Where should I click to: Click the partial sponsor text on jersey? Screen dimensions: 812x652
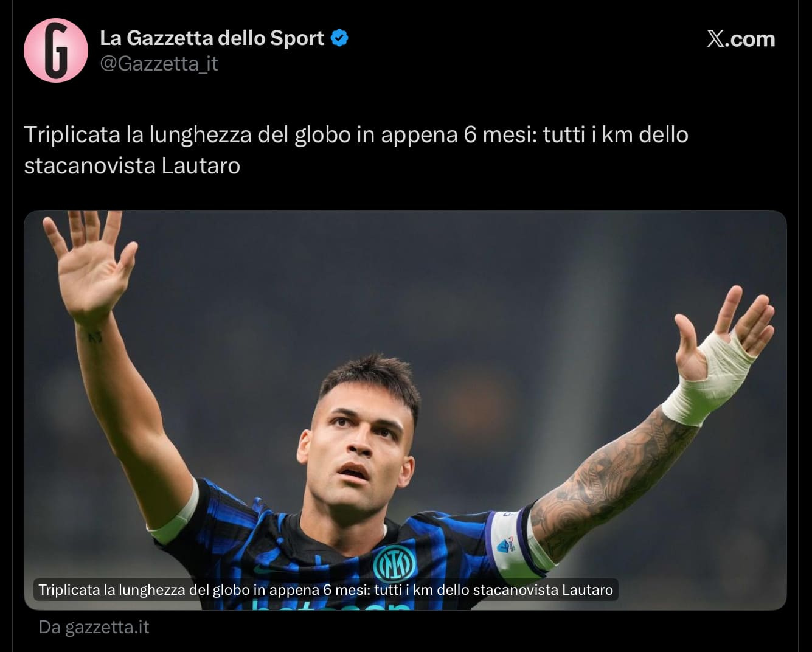pyautogui.click(x=331, y=606)
